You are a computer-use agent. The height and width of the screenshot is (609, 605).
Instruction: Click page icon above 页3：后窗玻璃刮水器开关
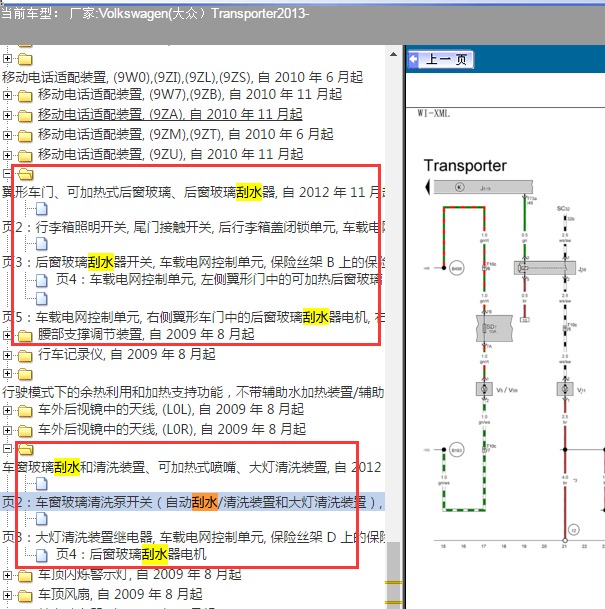point(42,244)
